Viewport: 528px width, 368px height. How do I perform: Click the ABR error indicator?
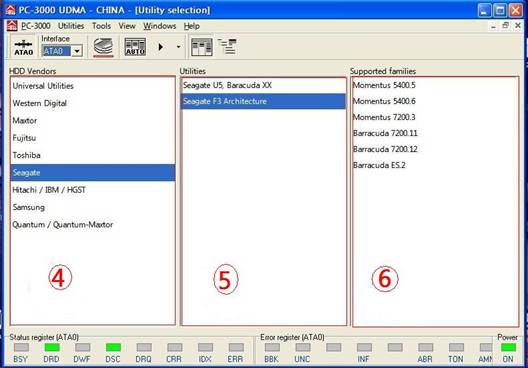tap(425, 347)
